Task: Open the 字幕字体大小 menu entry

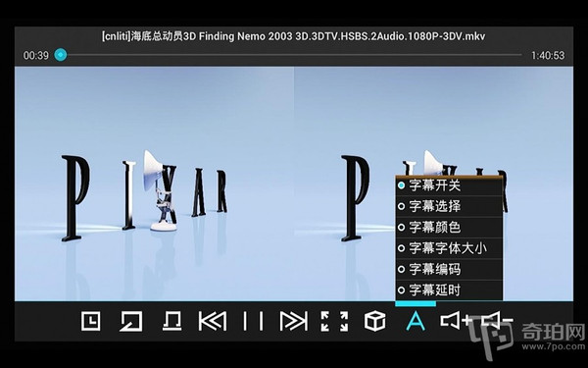Action: pyautogui.click(x=449, y=248)
